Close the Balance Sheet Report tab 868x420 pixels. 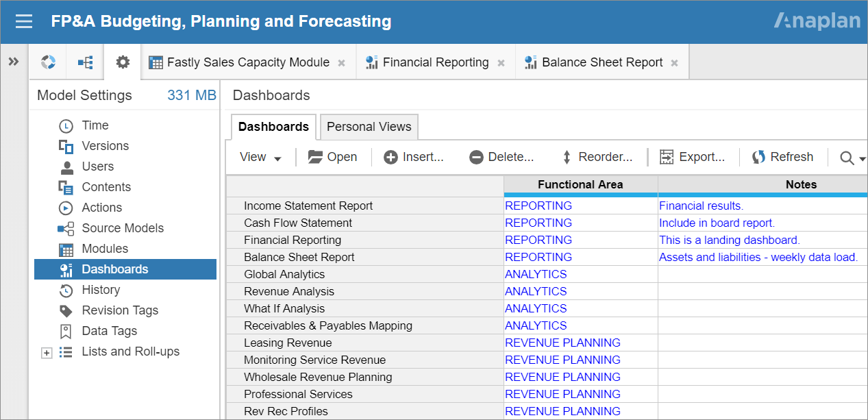[x=674, y=63]
